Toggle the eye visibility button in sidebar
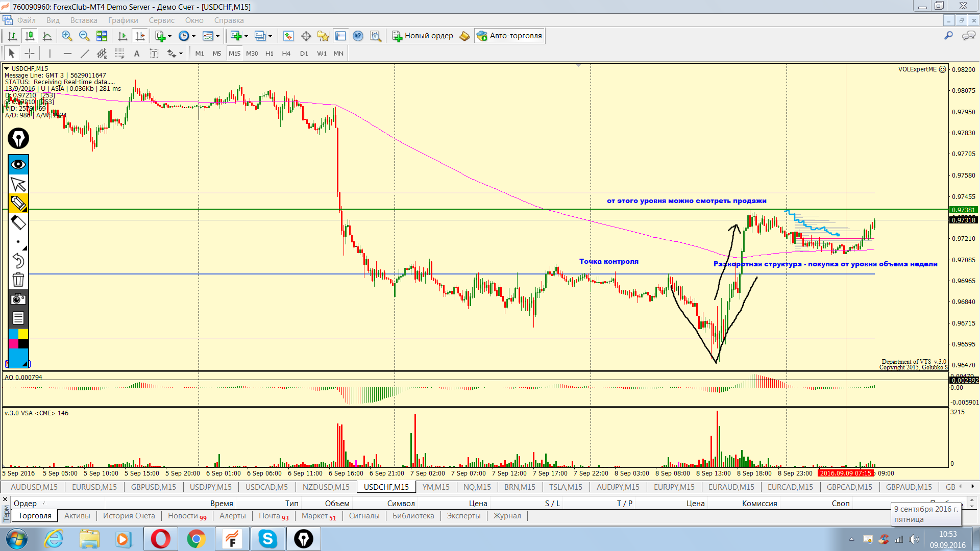Screen dimensions: 980x551 click(18, 164)
